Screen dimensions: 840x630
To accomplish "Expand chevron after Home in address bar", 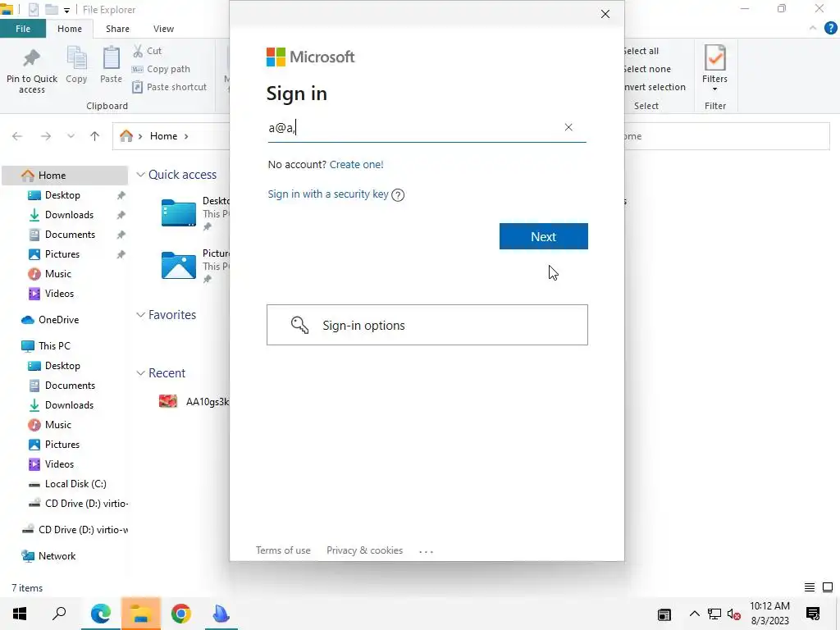I will (x=186, y=136).
